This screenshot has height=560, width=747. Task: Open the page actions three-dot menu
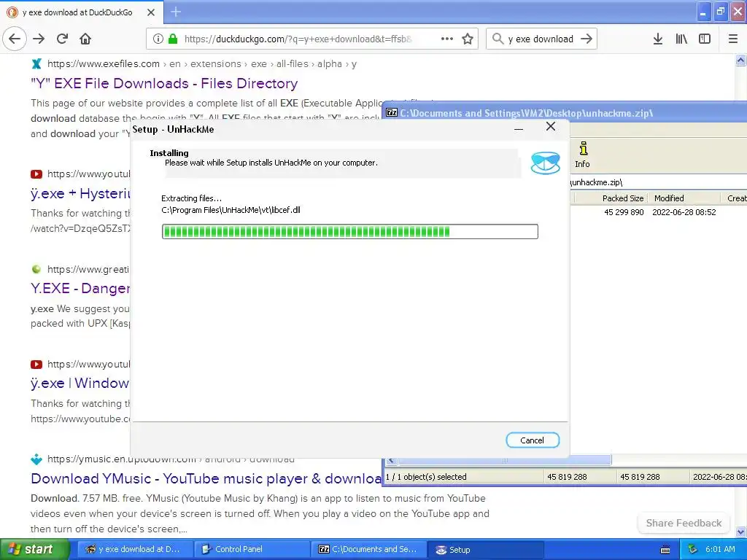[447, 39]
